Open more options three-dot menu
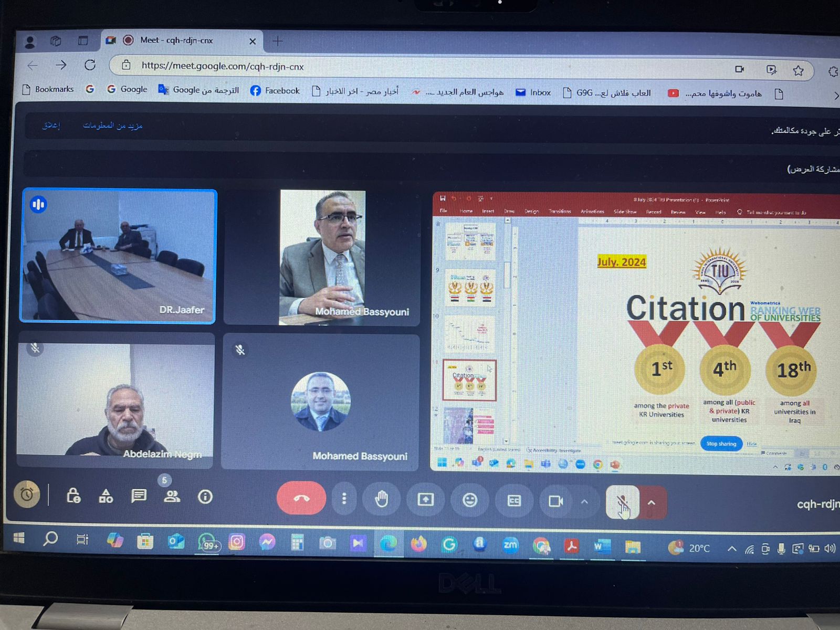840x630 pixels. click(x=344, y=498)
